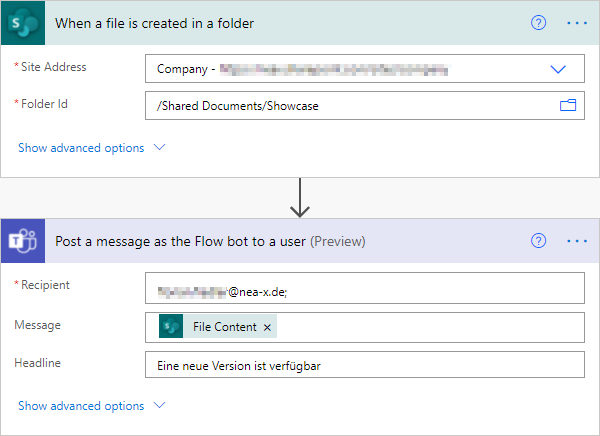Open the trigger's three-dot more menu
This screenshot has height=436, width=600.
[576, 23]
